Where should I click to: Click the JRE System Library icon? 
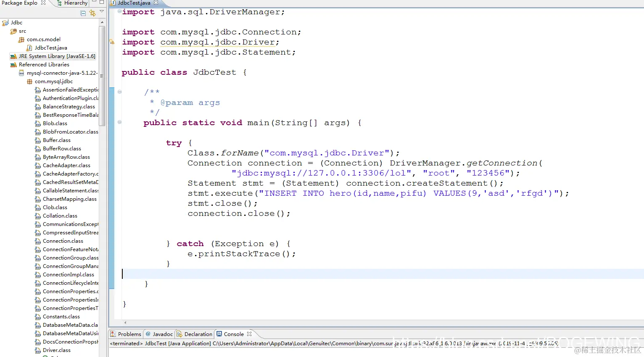[13, 56]
